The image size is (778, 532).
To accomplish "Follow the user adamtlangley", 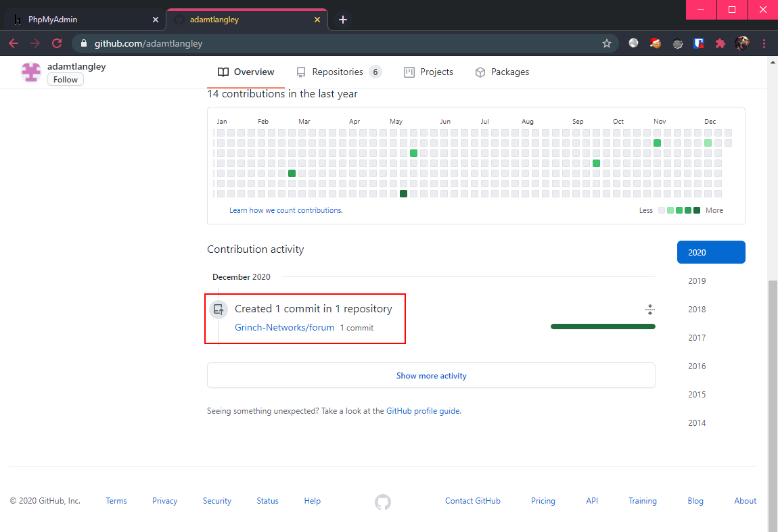I will [66, 79].
